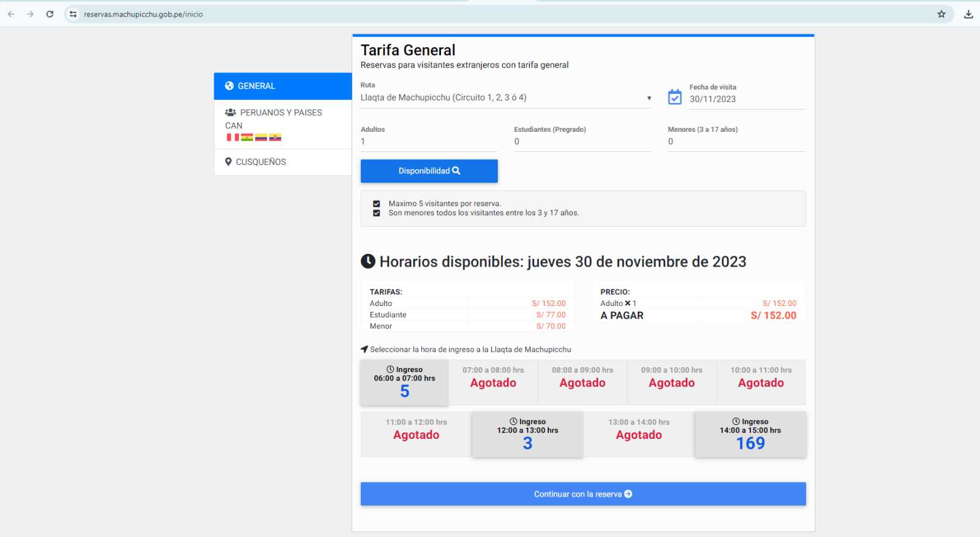Click the TARIFAS: table header

(386, 292)
